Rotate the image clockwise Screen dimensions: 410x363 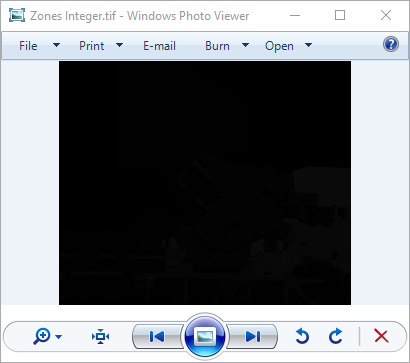pos(335,336)
